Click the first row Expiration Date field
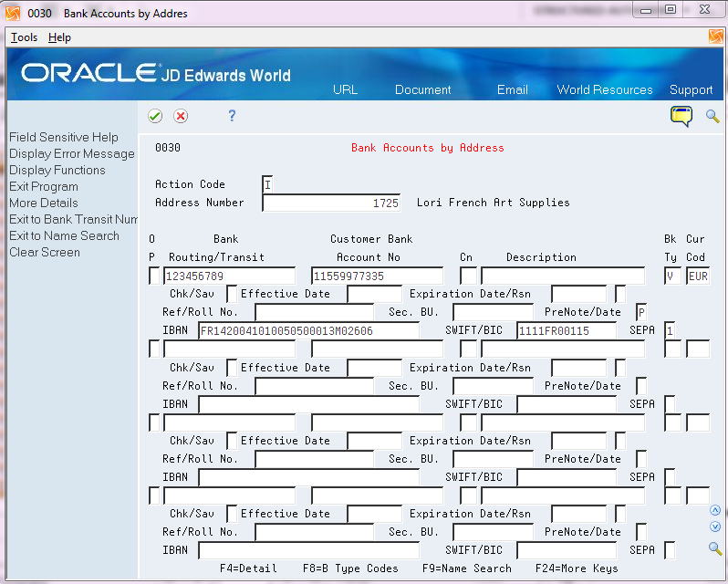The width and height of the screenshot is (728, 584). click(578, 295)
